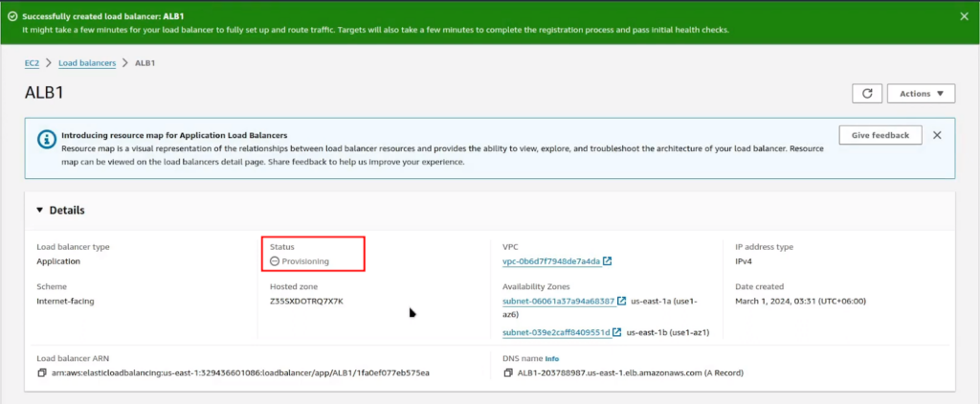Click ALB1 in the breadcrumb trail
This screenshot has height=404, width=980.
145,63
